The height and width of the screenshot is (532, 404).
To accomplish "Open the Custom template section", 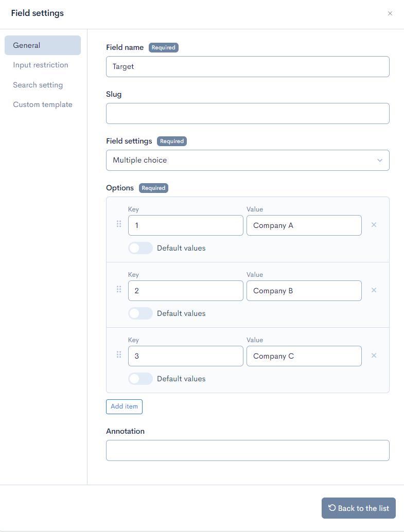I will click(43, 104).
